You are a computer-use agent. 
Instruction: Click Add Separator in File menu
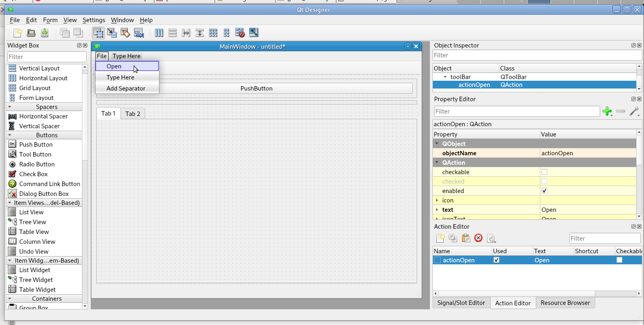[x=126, y=89]
